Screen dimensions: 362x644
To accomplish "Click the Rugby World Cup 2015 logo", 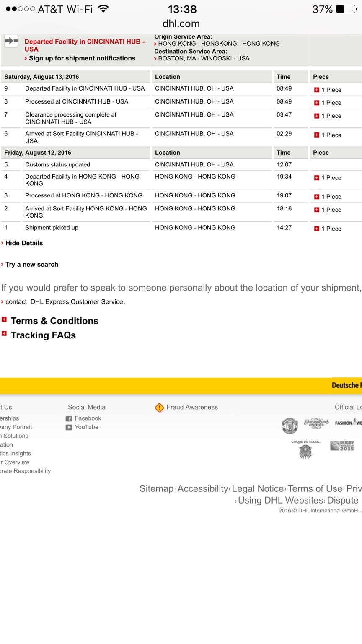I will tap(342, 446).
